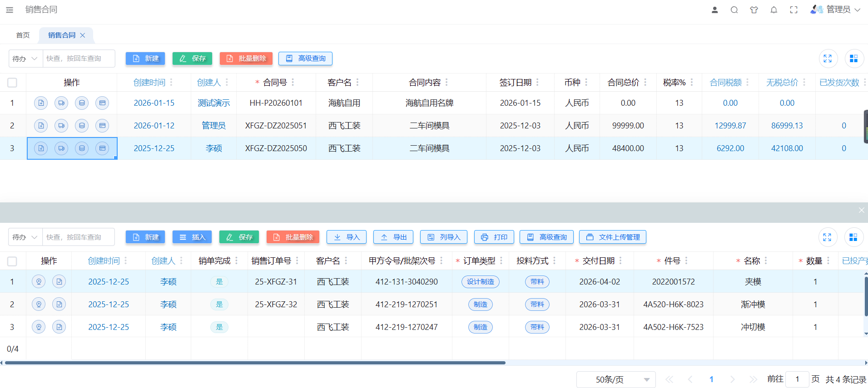Click the delivery truck icon in row XFGZ-DZ2025051
Screen dimensions: 868x388
61,126
